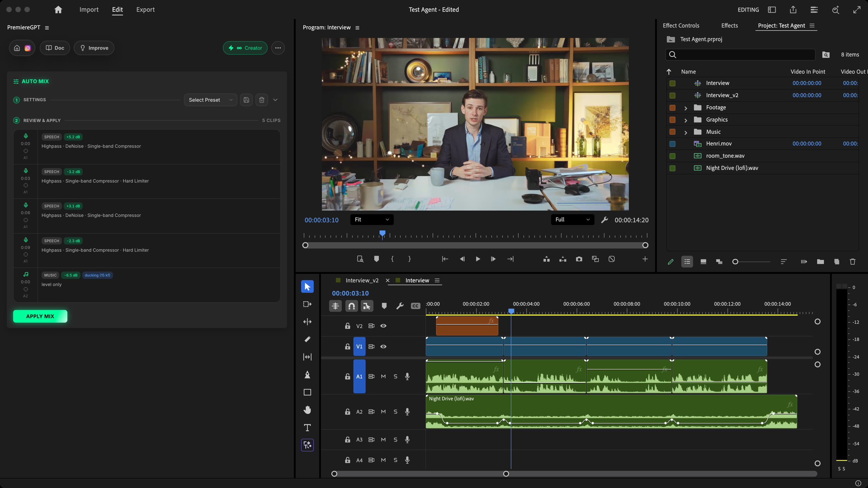
Task: Click the Doc button
Action: click(55, 48)
